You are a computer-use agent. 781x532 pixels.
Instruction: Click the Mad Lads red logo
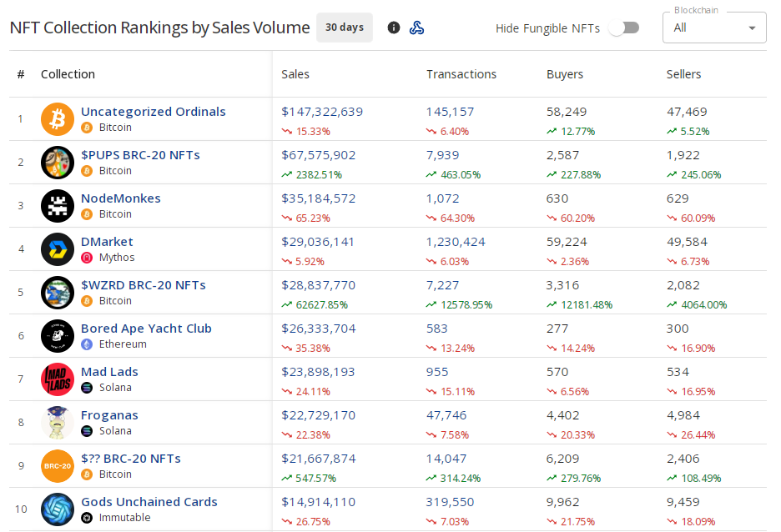click(58, 379)
